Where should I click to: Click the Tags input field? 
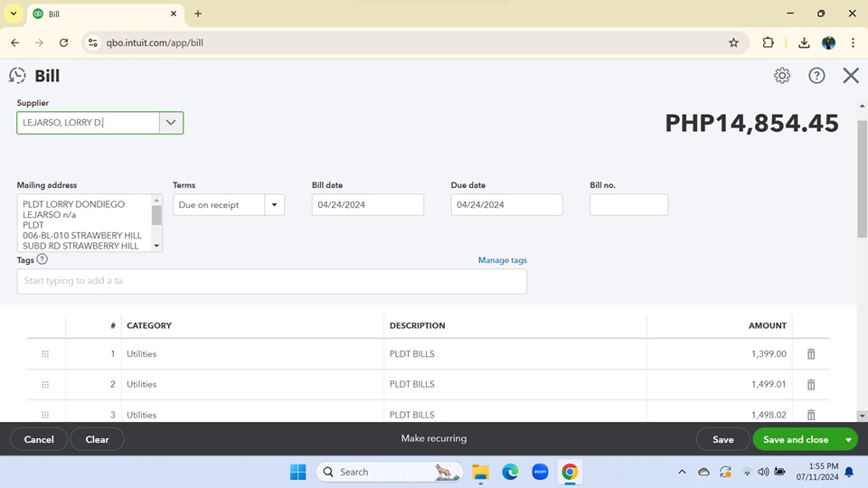point(272,281)
